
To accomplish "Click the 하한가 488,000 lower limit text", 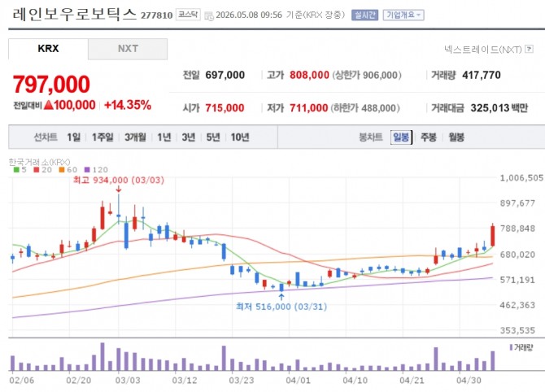I will click(x=365, y=108).
